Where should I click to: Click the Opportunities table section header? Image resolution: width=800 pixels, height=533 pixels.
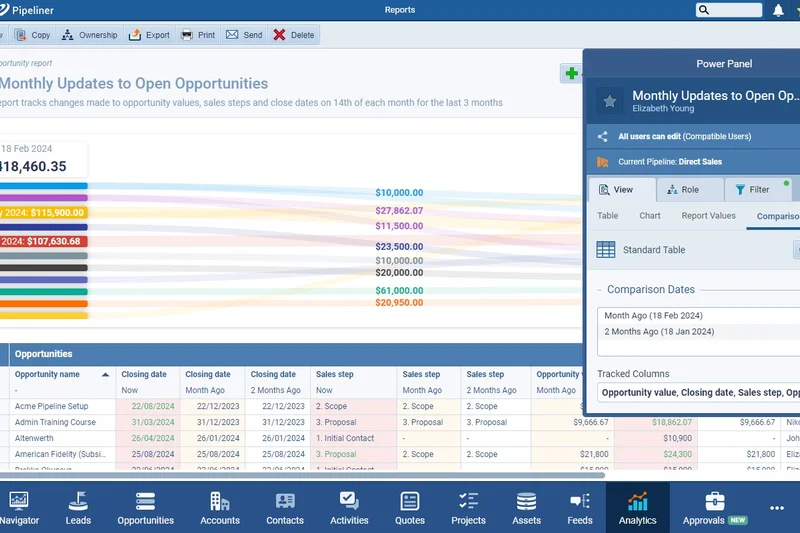43,354
